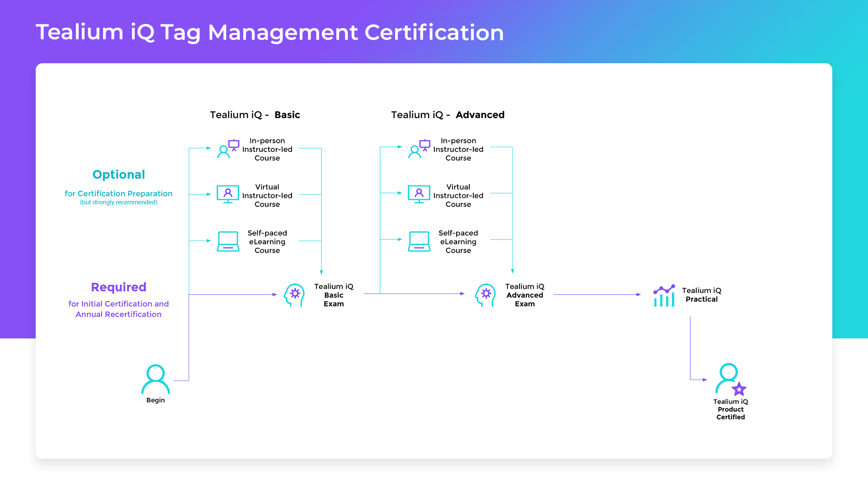Viewport: 868px width, 488px height.
Task: Click the Advanced Exam head-gear icon
Action: pyautogui.click(x=485, y=295)
